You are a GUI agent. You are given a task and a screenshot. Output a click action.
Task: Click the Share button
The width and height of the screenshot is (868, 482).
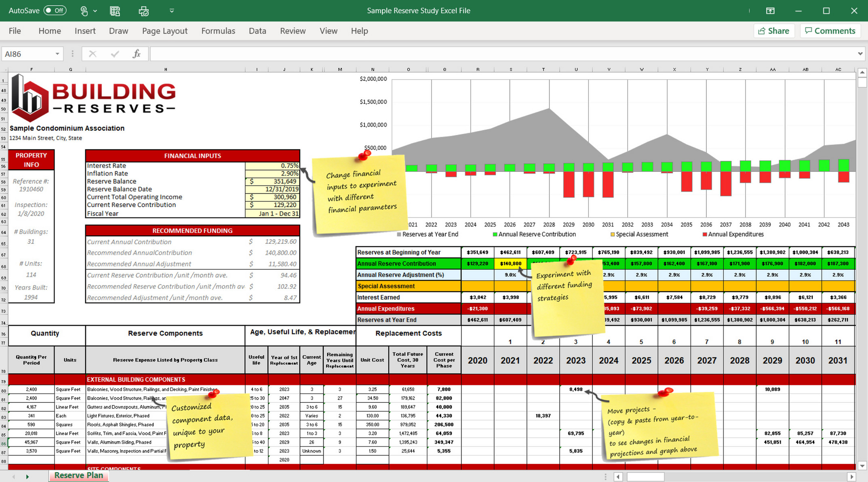tap(774, 31)
